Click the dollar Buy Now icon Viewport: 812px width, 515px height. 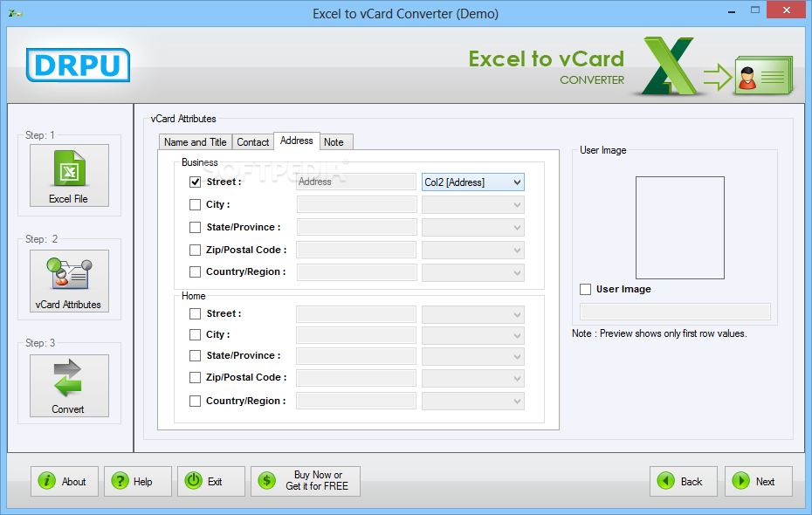pyautogui.click(x=266, y=481)
